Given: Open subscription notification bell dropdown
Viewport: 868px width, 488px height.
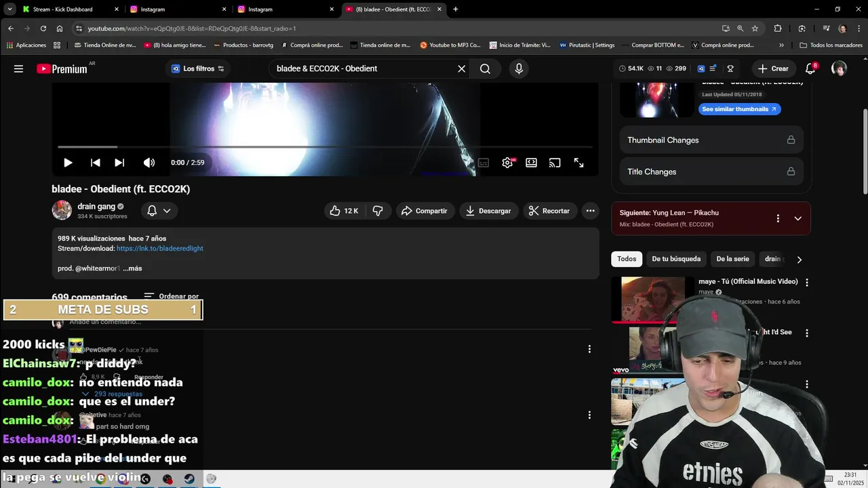Looking at the screenshot, I should pos(159,211).
